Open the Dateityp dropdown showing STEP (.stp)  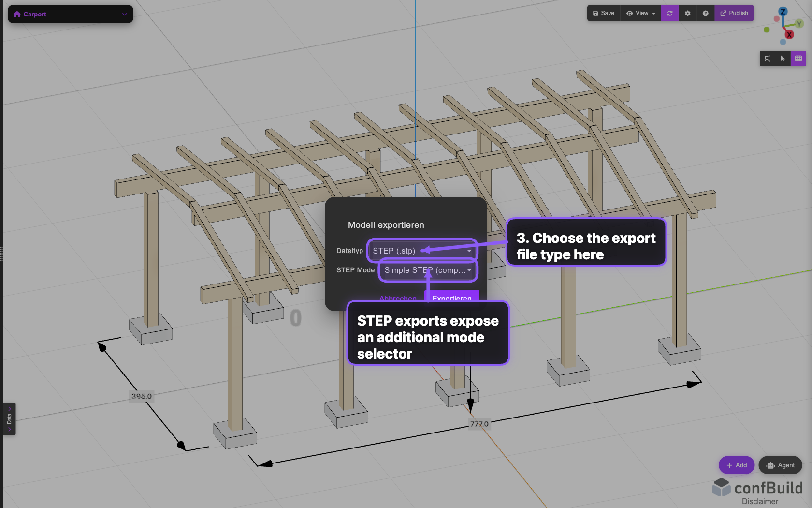click(x=421, y=251)
